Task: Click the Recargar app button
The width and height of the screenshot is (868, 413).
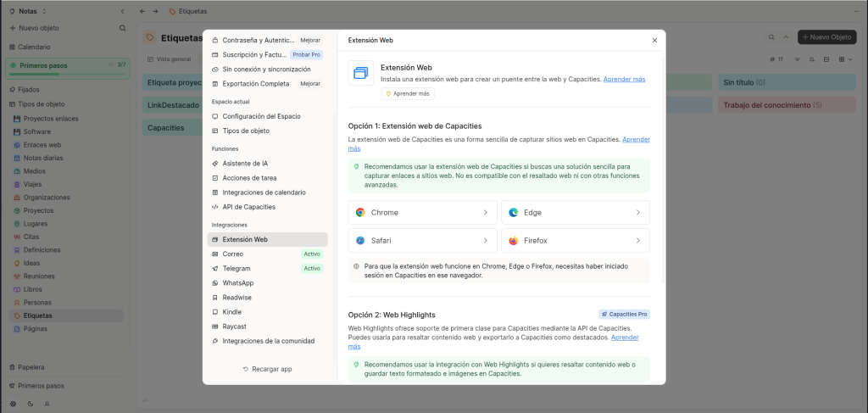Action: tap(267, 370)
